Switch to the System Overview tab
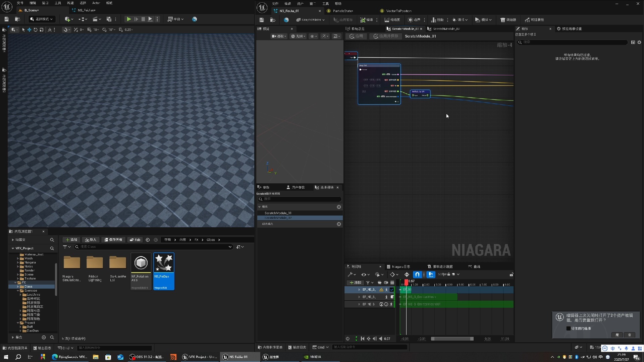This screenshot has height=362, width=644. [357, 29]
